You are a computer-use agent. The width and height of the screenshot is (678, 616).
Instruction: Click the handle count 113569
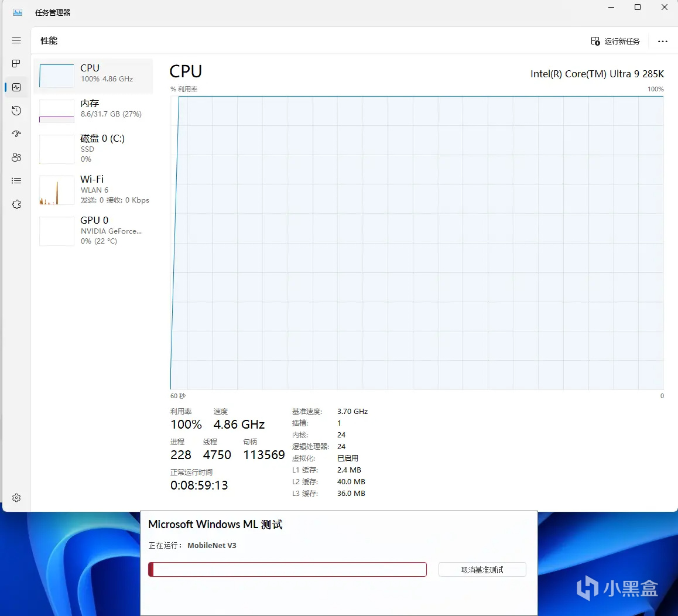pyautogui.click(x=263, y=454)
